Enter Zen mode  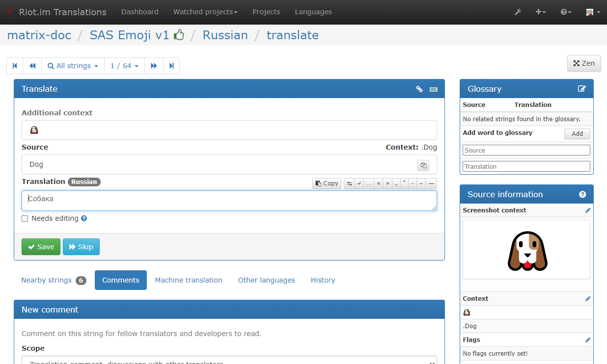tap(584, 63)
